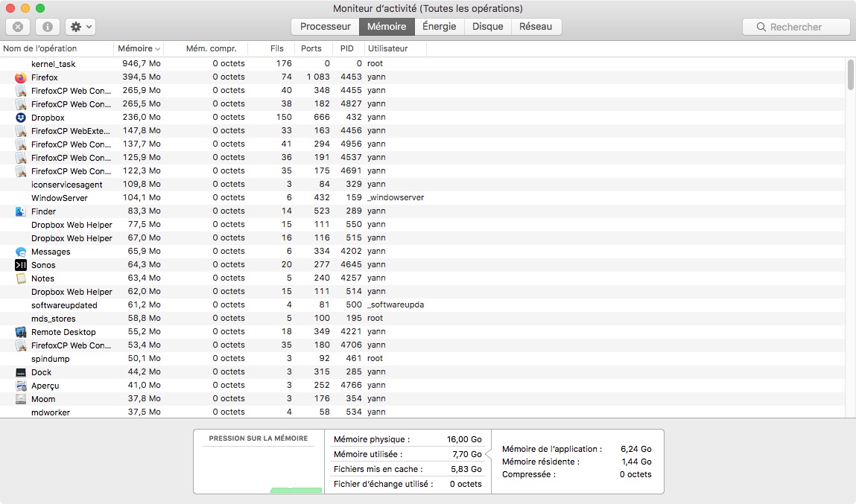Viewport: 856px width, 504px height.
Task: Click the vertical scrollbar of process list
Action: 851,74
